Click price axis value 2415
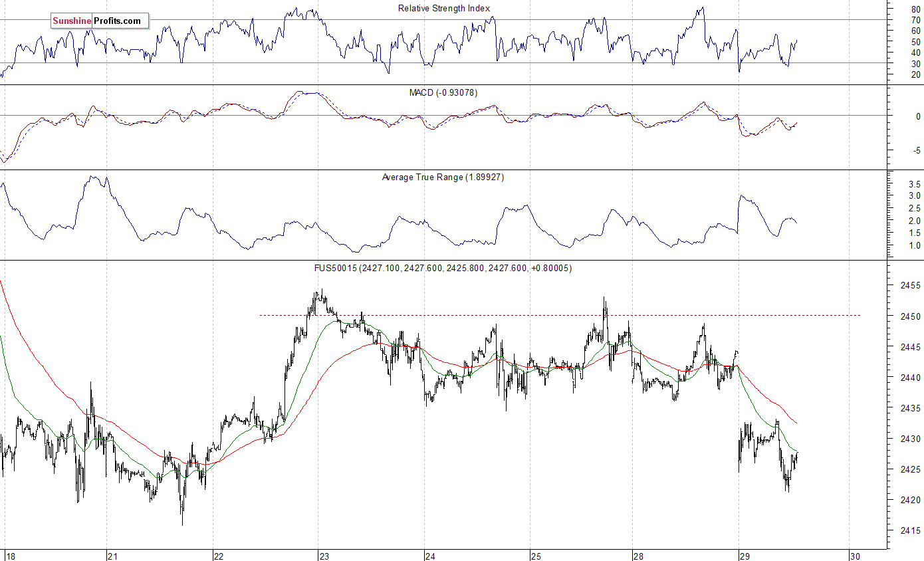The height and width of the screenshot is (561, 924). click(x=911, y=530)
